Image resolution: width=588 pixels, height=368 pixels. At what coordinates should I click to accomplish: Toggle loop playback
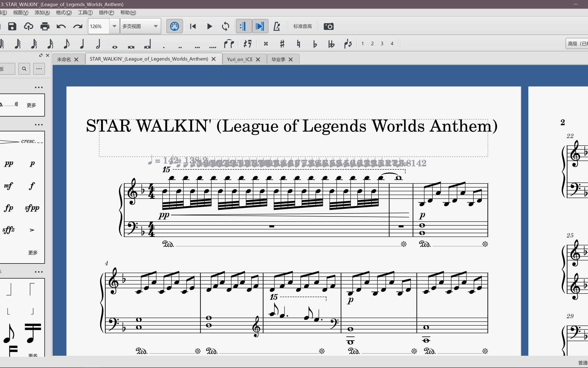[x=226, y=26]
